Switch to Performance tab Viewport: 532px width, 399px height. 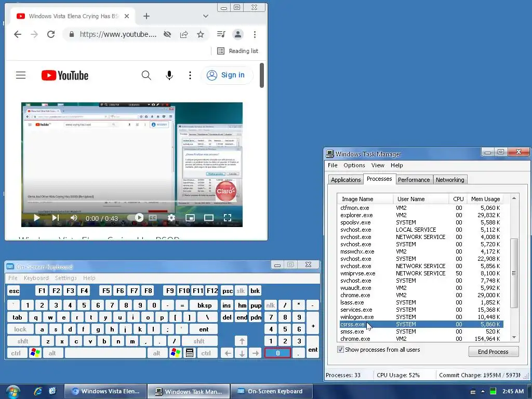[x=414, y=180]
